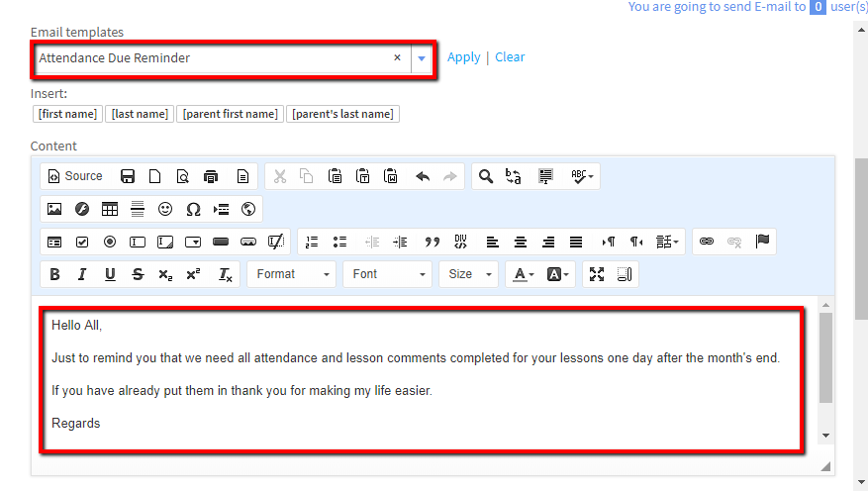Open the Font dropdown
Image resolution: width=868 pixels, height=491 pixels.
click(x=388, y=274)
